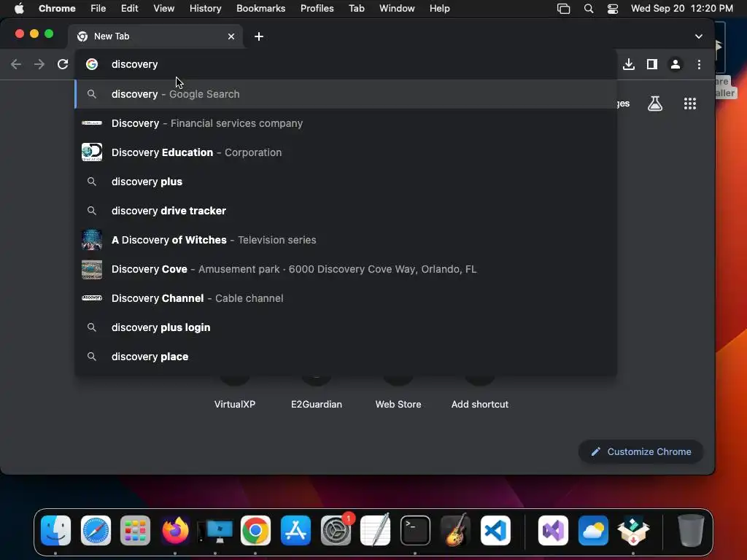Open App Store from the Dock
Viewport: 747px width, 560px height.
(295, 531)
